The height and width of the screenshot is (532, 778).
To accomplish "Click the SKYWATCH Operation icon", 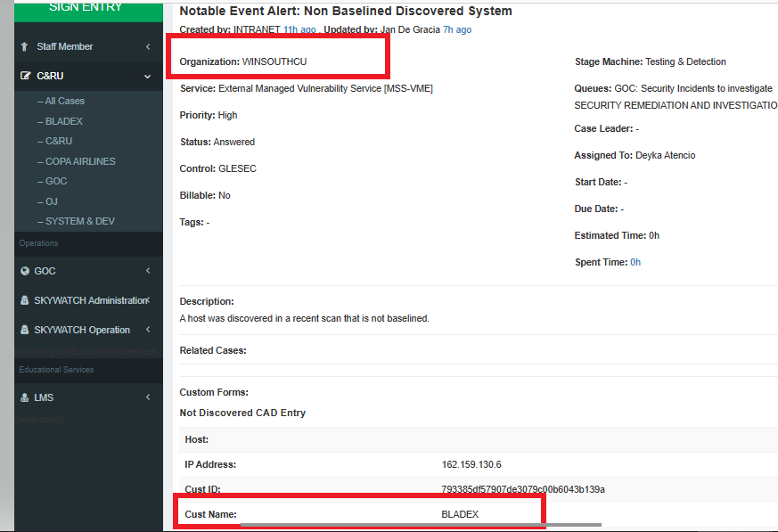I will pyautogui.click(x=24, y=330).
